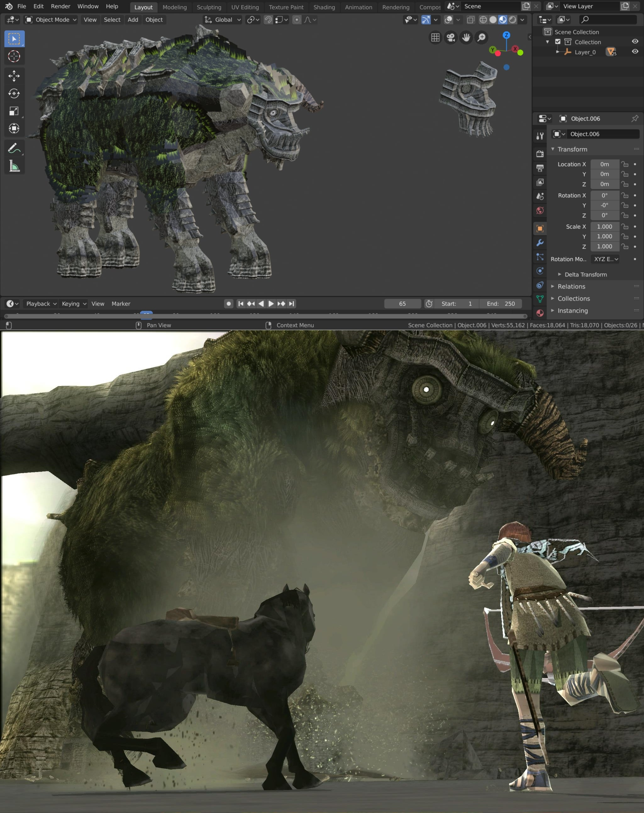The height and width of the screenshot is (813, 644).
Task: Open the Scene properties tab
Action: [x=540, y=196]
